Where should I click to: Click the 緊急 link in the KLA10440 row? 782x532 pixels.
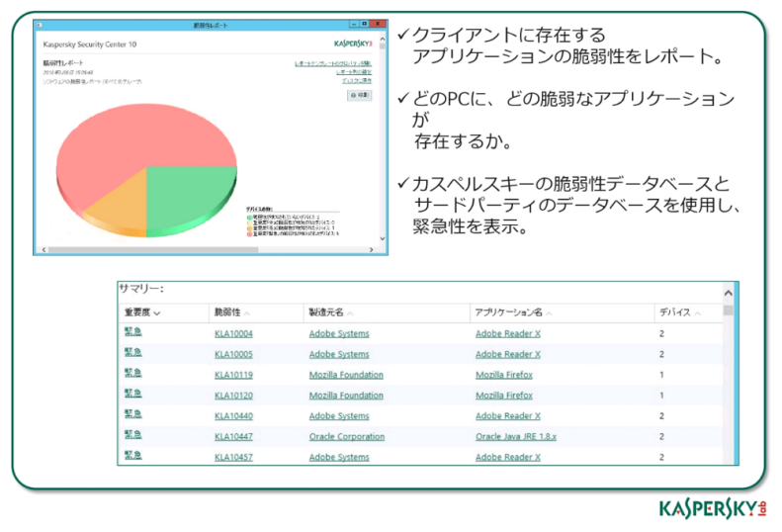(133, 414)
